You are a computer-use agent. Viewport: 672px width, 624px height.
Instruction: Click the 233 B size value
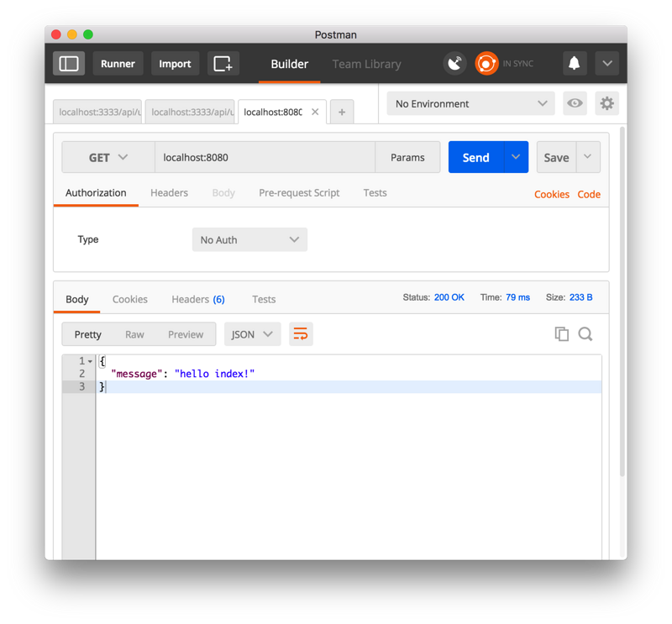coord(580,297)
